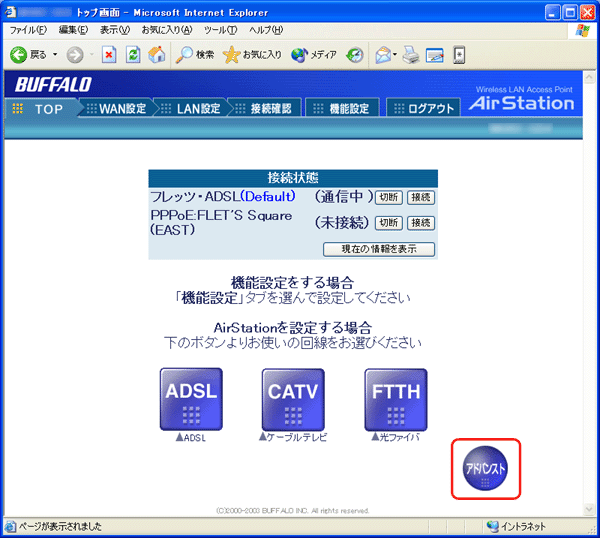
Task: Click the Forward arrow button
Action: [75, 55]
